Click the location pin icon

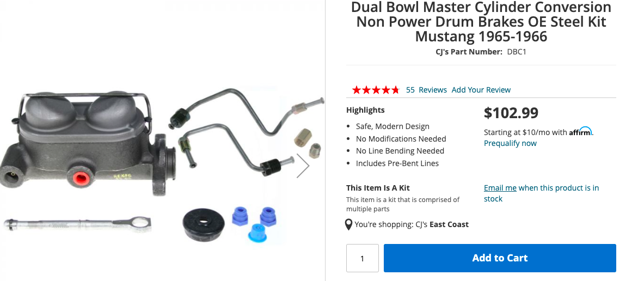[348, 225]
